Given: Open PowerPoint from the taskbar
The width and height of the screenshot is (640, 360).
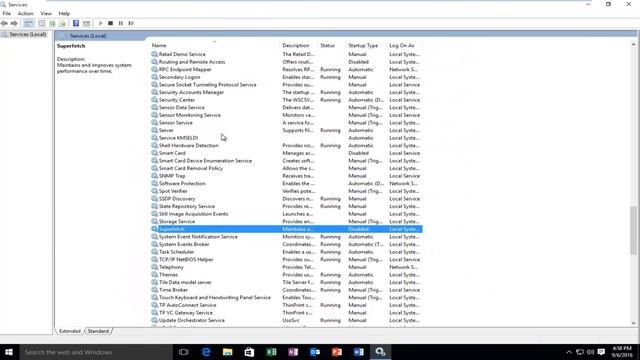Looking at the screenshot, I should click(337, 352).
